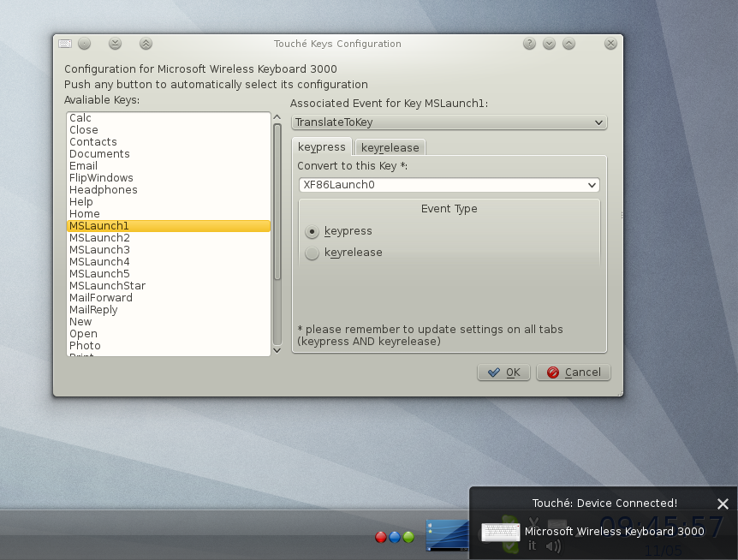Viewport: 738px width, 560px height.
Task: Select the keypress event type radio button
Action: [x=312, y=231]
